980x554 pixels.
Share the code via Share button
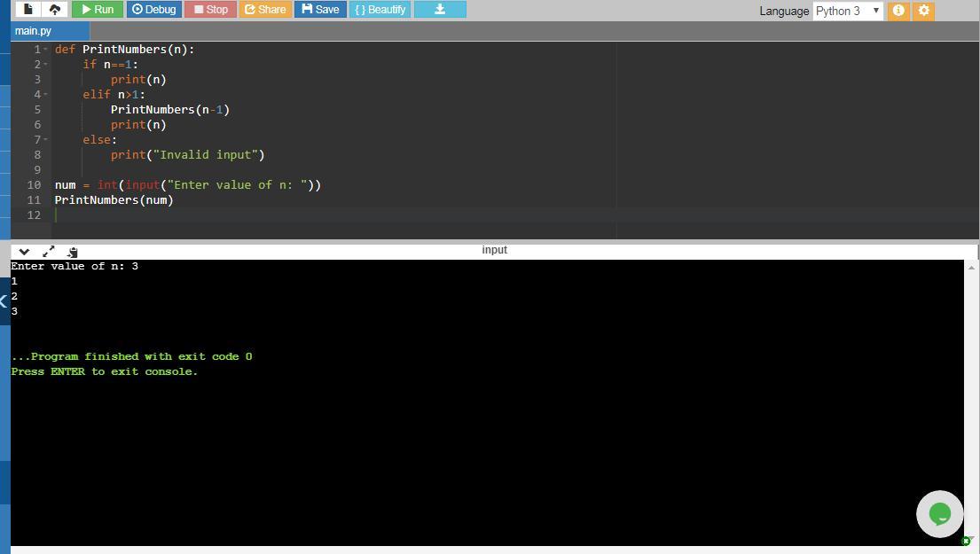[x=265, y=10]
